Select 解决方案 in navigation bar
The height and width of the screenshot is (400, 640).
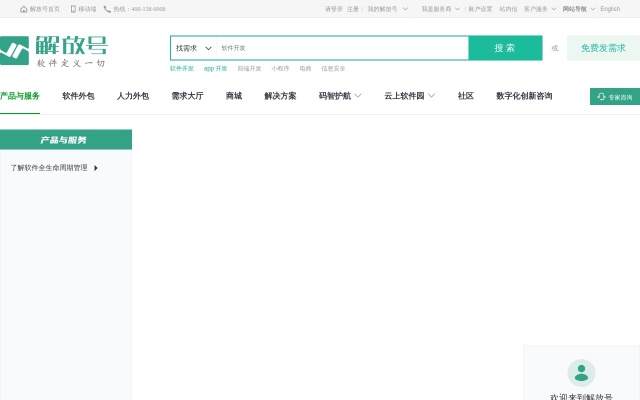pos(280,96)
